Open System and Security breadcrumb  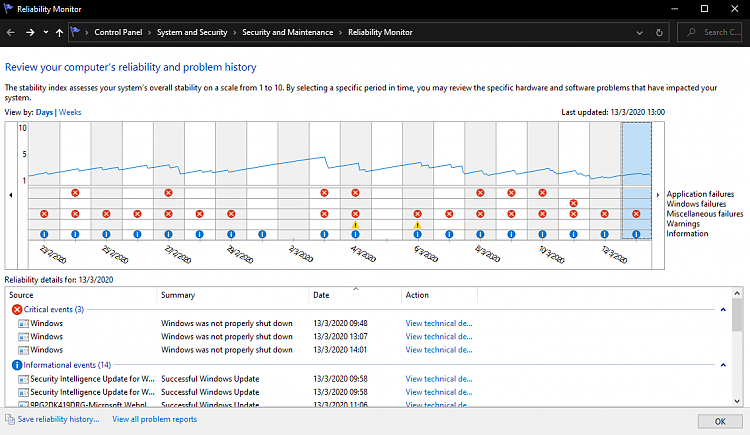[x=192, y=33]
